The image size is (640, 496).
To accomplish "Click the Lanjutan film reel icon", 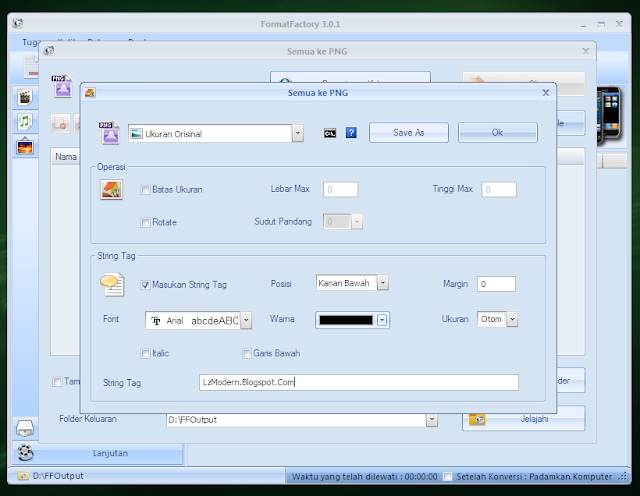I will 25,452.
